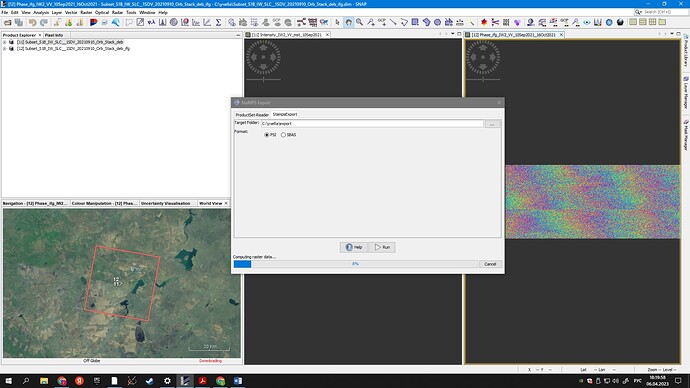The height and width of the screenshot is (388, 690).
Task: Cancel the raster data computation
Action: (x=490, y=264)
